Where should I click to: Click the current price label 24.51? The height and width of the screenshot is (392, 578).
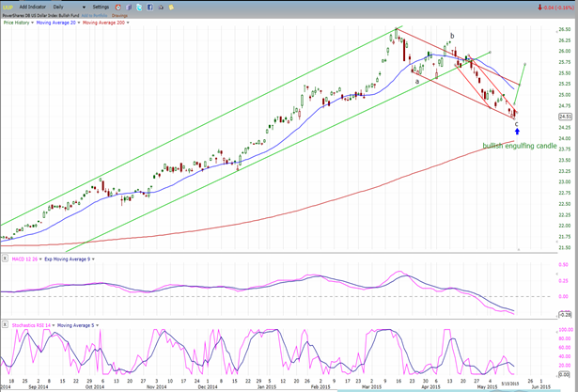pos(565,117)
